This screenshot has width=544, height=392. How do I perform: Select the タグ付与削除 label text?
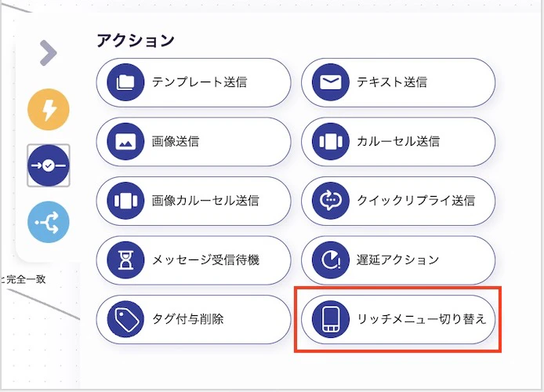(187, 319)
